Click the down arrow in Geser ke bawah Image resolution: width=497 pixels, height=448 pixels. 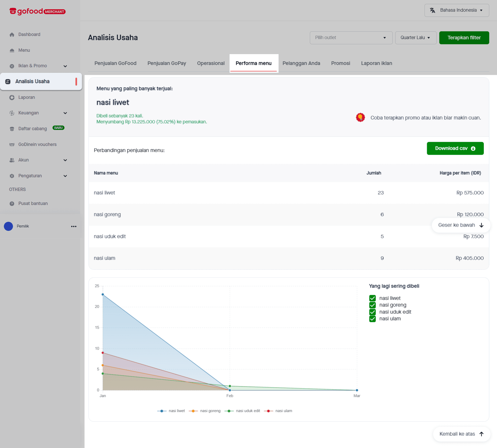click(481, 225)
